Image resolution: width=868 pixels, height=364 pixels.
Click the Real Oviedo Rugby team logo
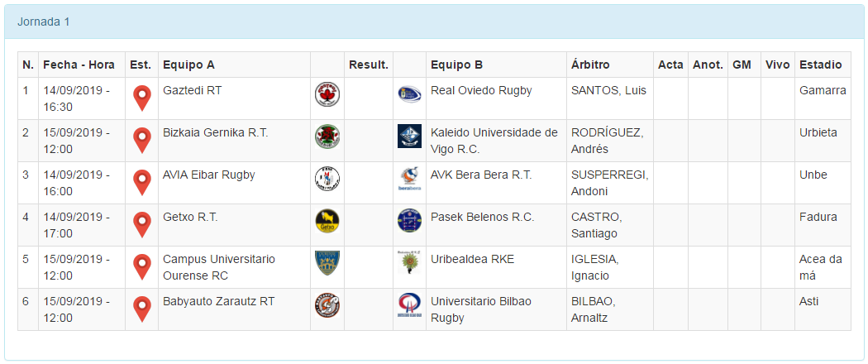(409, 94)
